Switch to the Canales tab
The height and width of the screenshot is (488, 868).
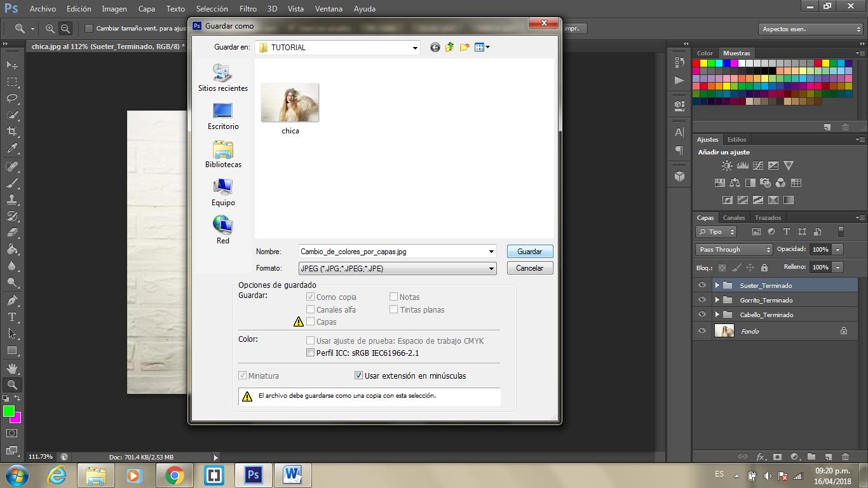pos(734,217)
